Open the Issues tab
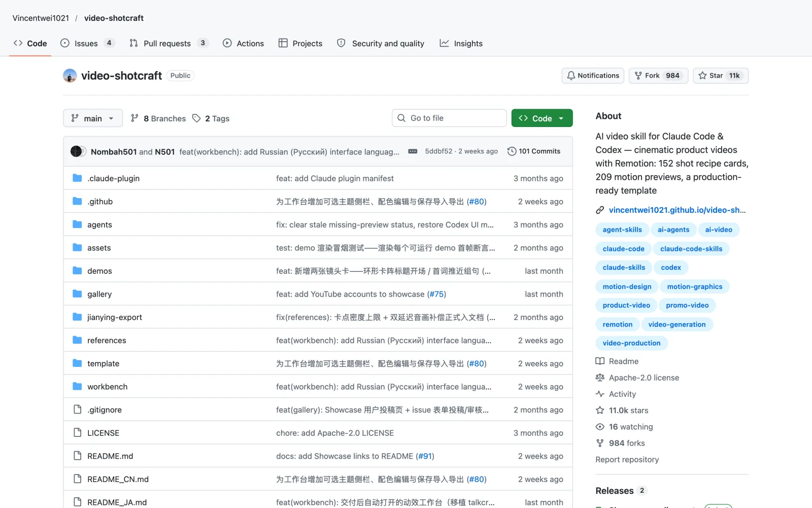812x508 pixels. (x=87, y=43)
